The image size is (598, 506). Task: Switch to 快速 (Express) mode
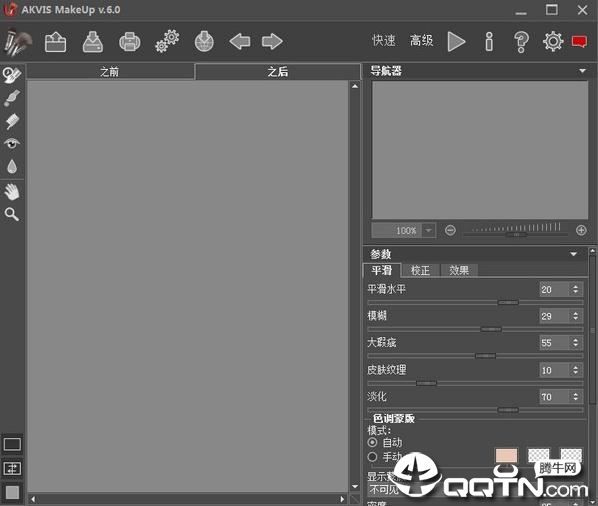pyautogui.click(x=384, y=40)
